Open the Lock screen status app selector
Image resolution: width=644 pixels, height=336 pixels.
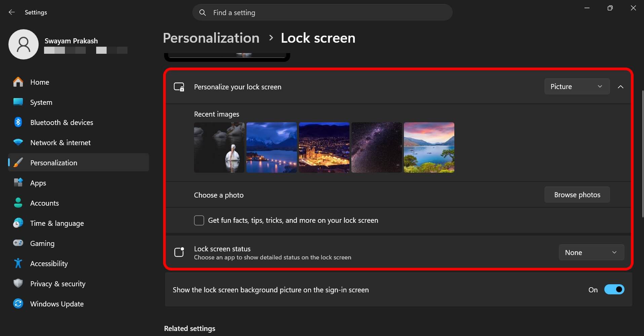591,252
